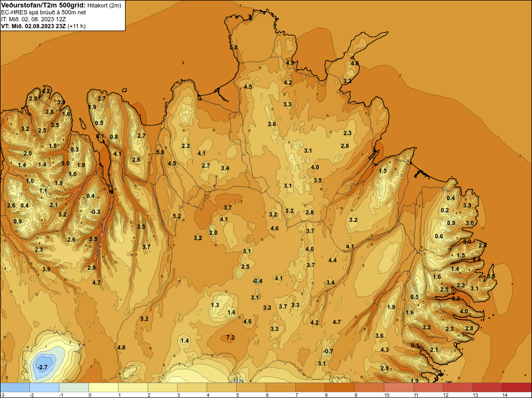Click the 9.1 temperature value

[x=415, y=345]
